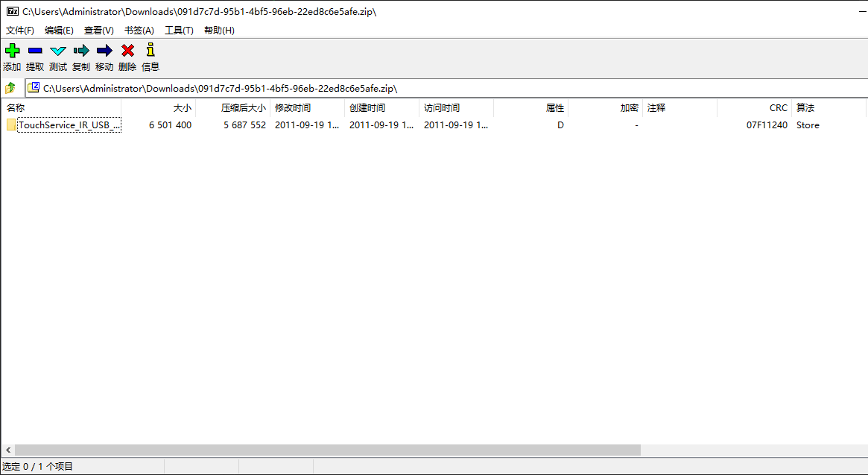The image size is (868, 475).
Task: Open the 编辑(E) menu
Action: coord(59,31)
